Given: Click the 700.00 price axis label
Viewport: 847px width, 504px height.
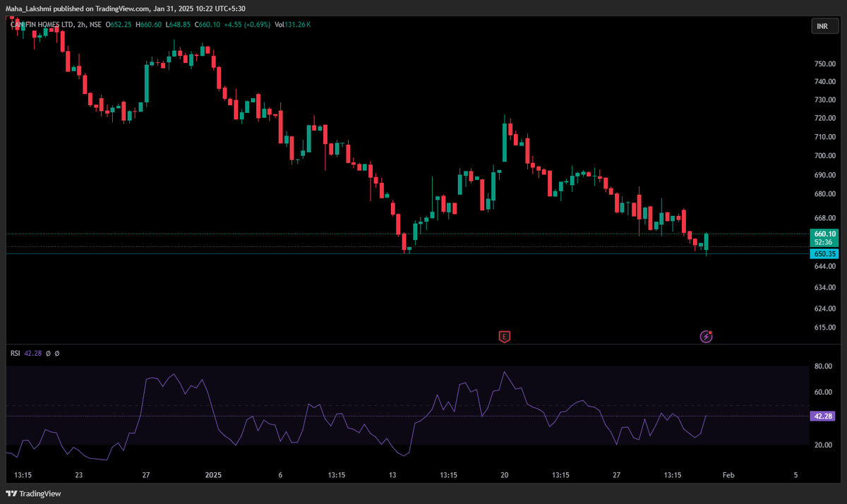Looking at the screenshot, I should pyautogui.click(x=825, y=156).
